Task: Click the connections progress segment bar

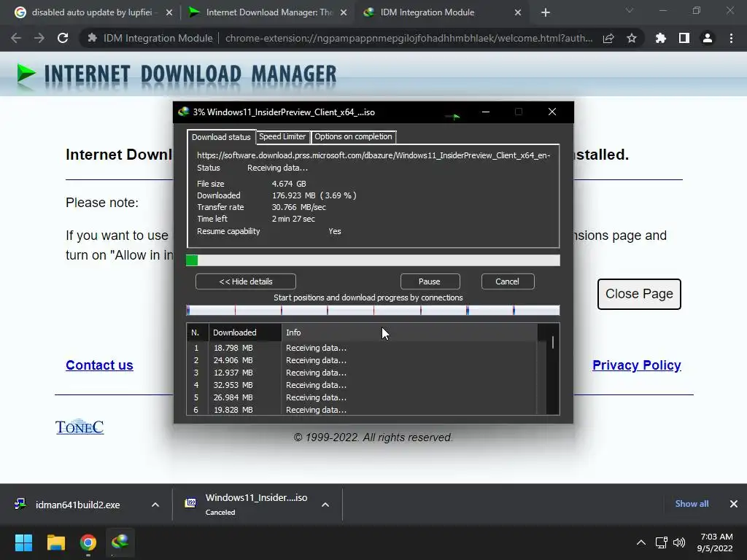Action: [373, 311]
